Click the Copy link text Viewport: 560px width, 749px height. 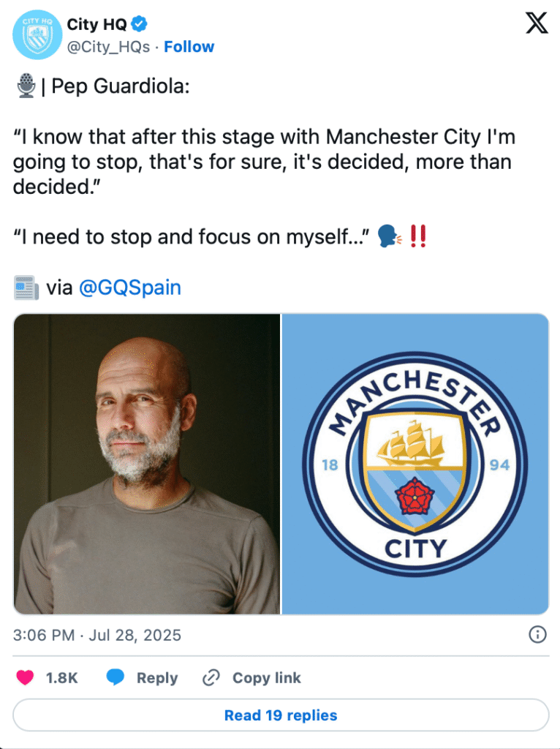pyautogui.click(x=266, y=678)
